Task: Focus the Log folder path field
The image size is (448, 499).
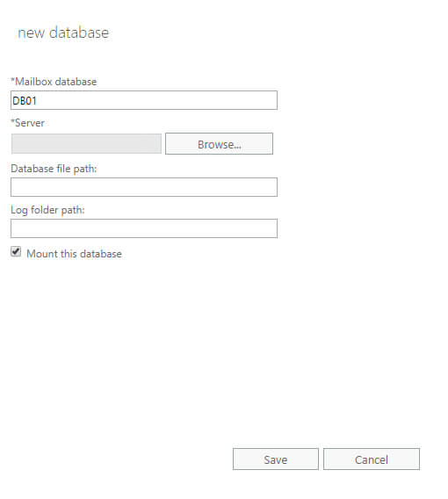Action: tap(144, 228)
